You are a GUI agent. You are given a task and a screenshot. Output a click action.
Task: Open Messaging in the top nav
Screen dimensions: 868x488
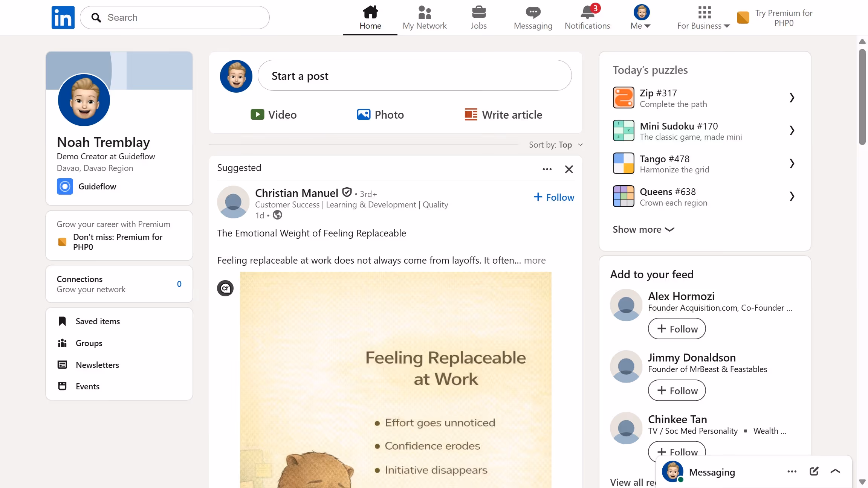pos(533,17)
